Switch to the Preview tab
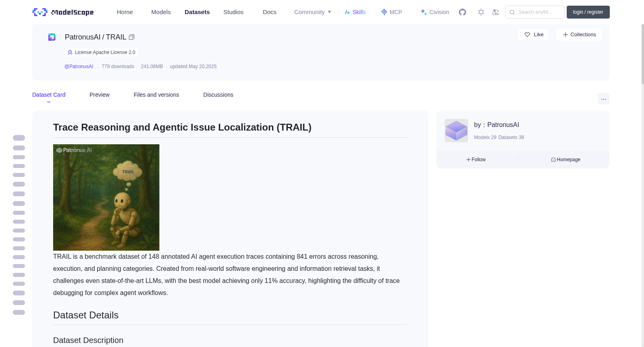The height and width of the screenshot is (347, 644). click(x=99, y=95)
